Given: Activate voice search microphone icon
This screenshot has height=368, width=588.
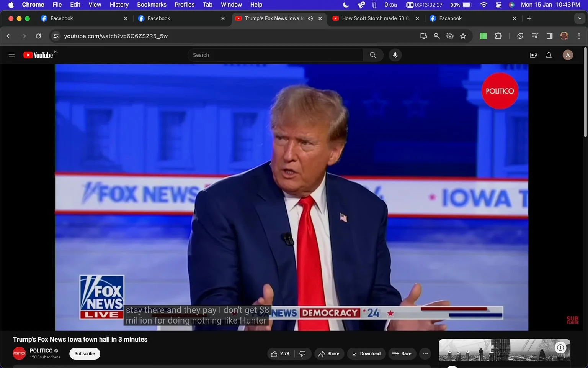Looking at the screenshot, I should (x=395, y=55).
